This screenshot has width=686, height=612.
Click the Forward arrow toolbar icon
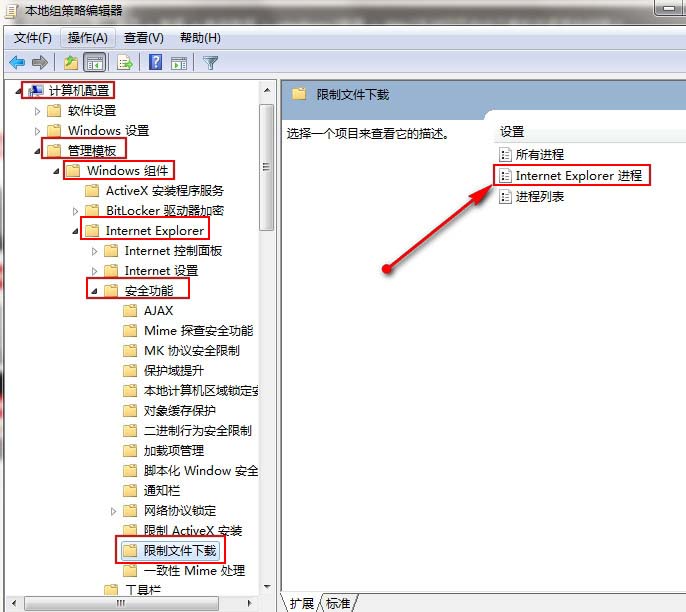click(40, 63)
